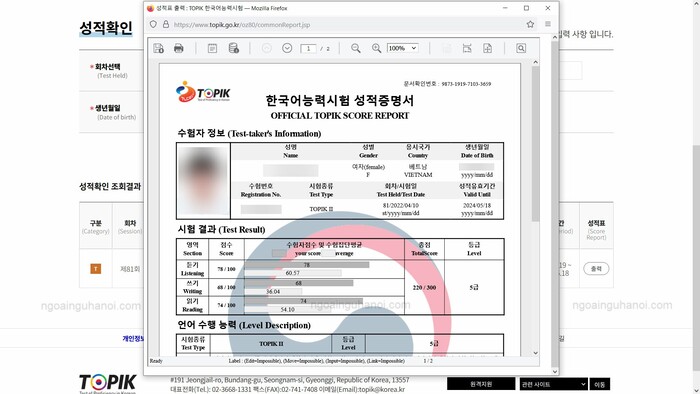The height and width of the screenshot is (394, 700).
Task: Click the 원격지원 button in footer
Action: point(481,384)
